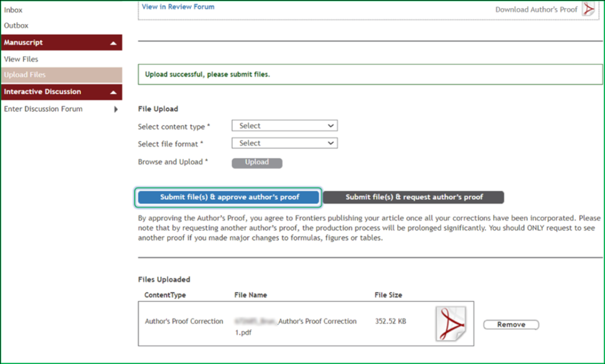
Task: Collapse the Interactive Discussion section arrow
Action: point(113,92)
